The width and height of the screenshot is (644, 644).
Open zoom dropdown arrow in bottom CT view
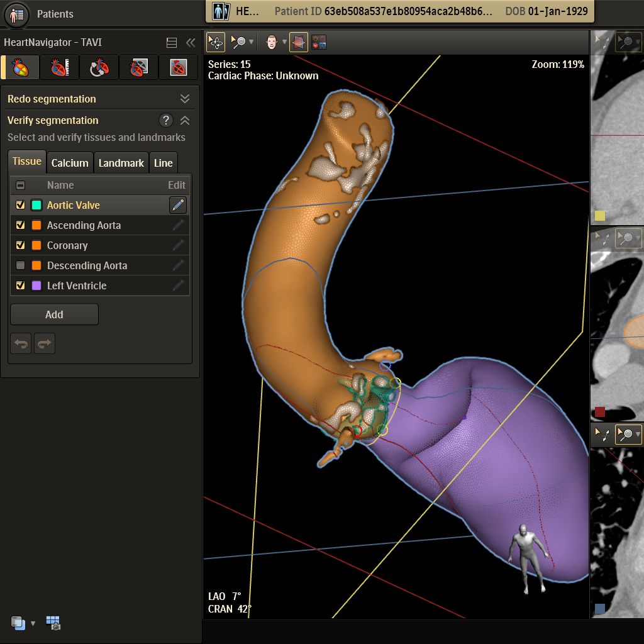click(638, 434)
